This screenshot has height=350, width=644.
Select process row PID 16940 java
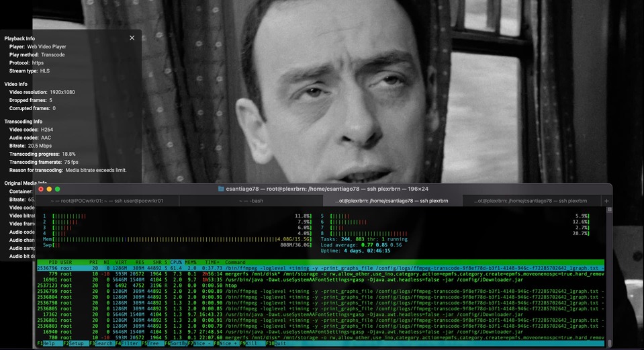click(320, 331)
